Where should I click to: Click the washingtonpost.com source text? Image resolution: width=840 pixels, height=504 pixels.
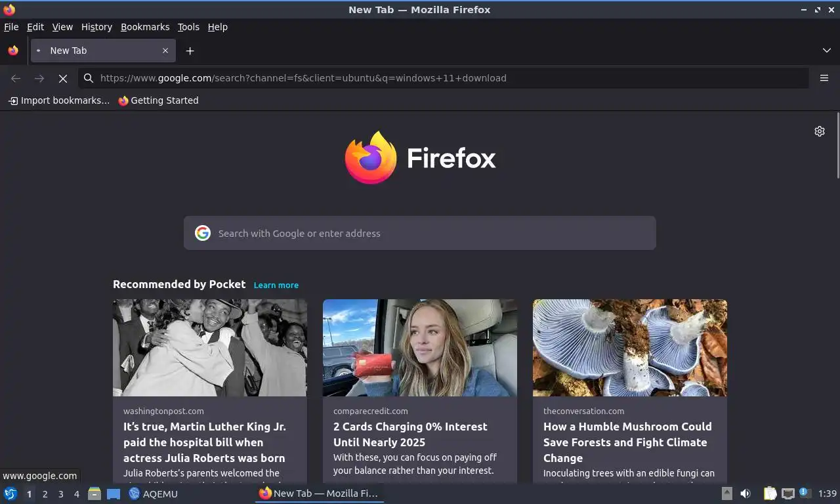(163, 411)
